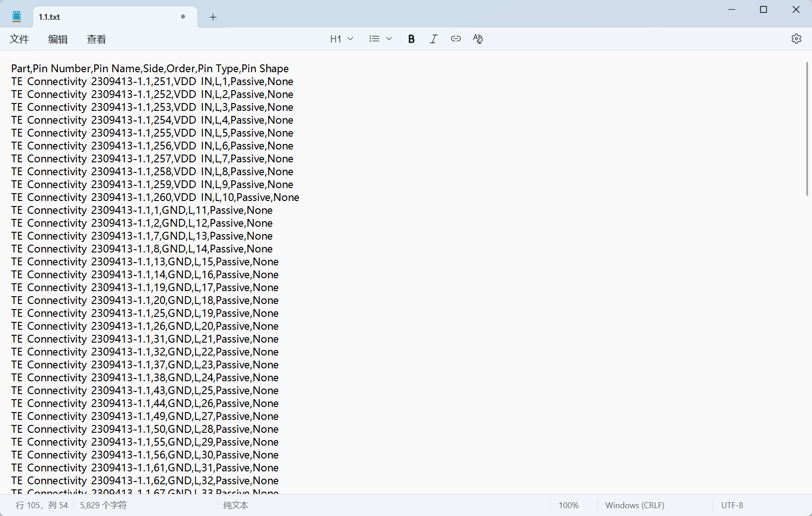The height and width of the screenshot is (516, 812).
Task: Click the line reading 13,GND,L,15,Passive,None
Action: pos(145,262)
